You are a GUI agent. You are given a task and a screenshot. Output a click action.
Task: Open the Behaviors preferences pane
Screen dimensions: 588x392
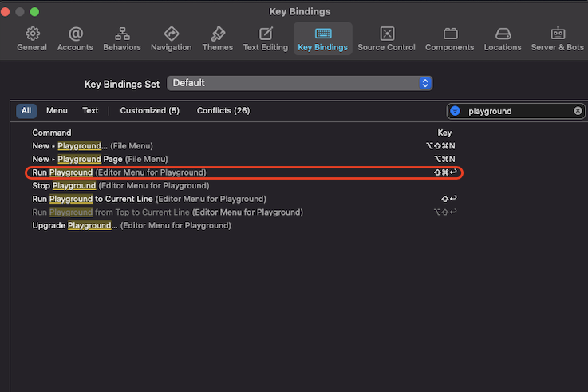pos(122,39)
